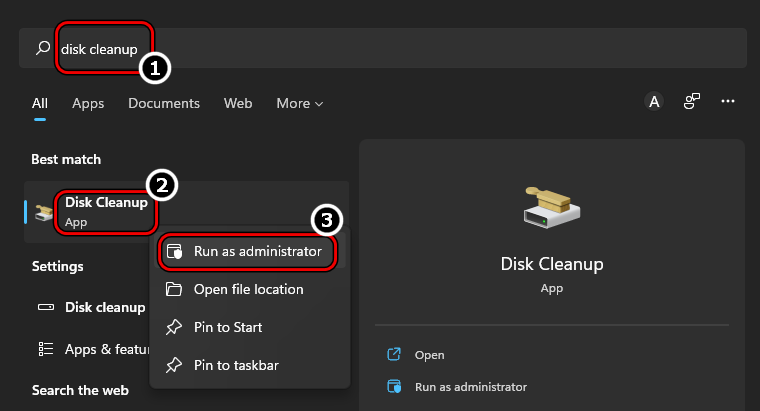Select the Disk Cleanup app best match

(x=106, y=211)
